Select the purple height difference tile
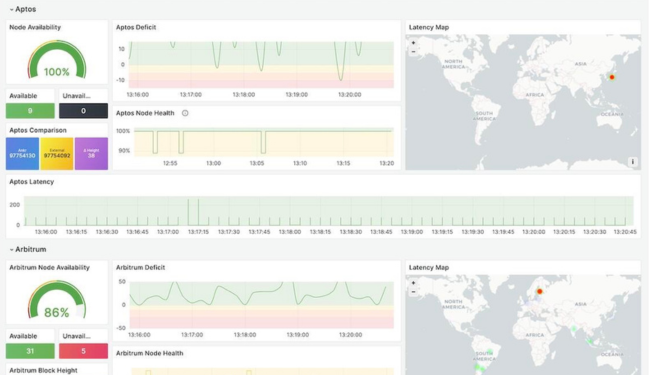 (x=91, y=154)
